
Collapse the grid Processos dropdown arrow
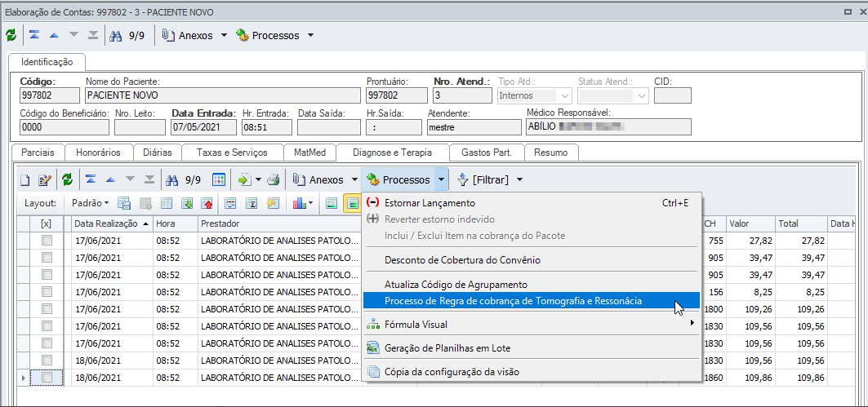pos(441,179)
